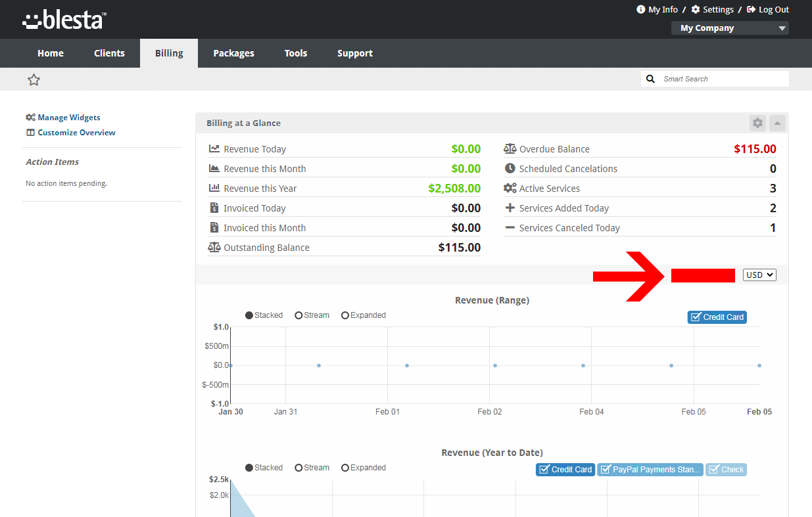Click the Invoiced this Month document icon
The height and width of the screenshot is (517, 812).
[214, 228]
